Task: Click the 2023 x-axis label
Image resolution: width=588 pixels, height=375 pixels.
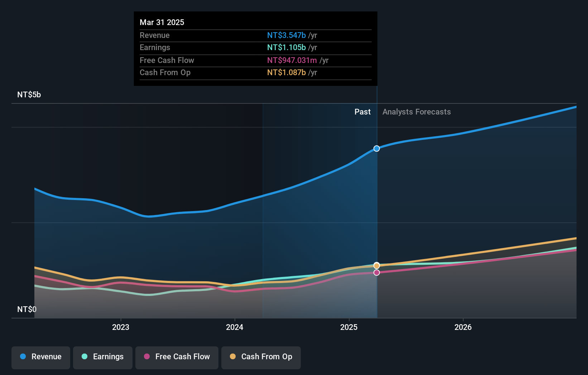Action: (x=121, y=327)
